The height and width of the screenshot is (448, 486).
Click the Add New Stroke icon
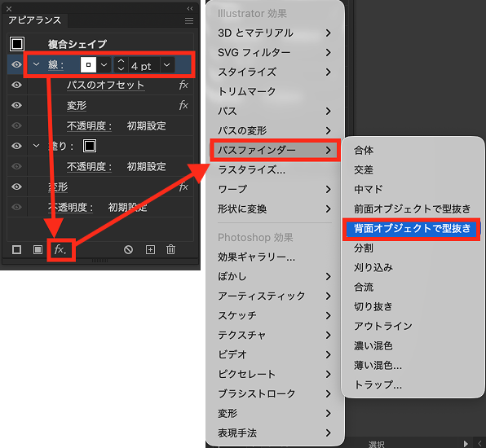point(17,249)
